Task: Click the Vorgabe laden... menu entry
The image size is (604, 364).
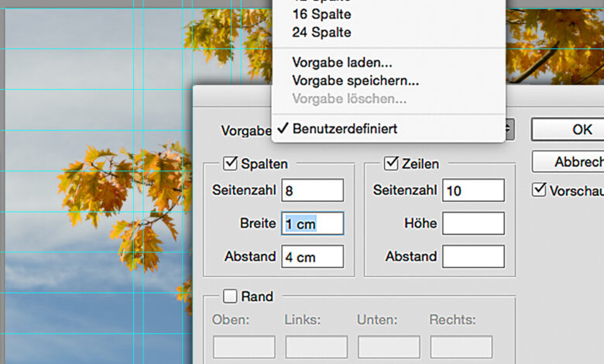Action: coord(342,62)
